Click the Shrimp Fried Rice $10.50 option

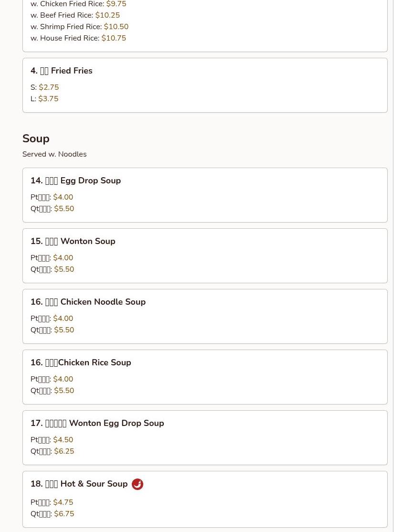pyautogui.click(x=79, y=26)
